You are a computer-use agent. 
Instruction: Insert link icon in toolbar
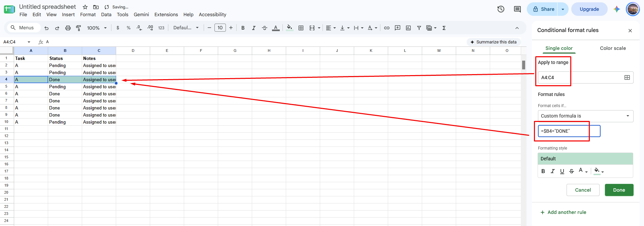[387, 28]
